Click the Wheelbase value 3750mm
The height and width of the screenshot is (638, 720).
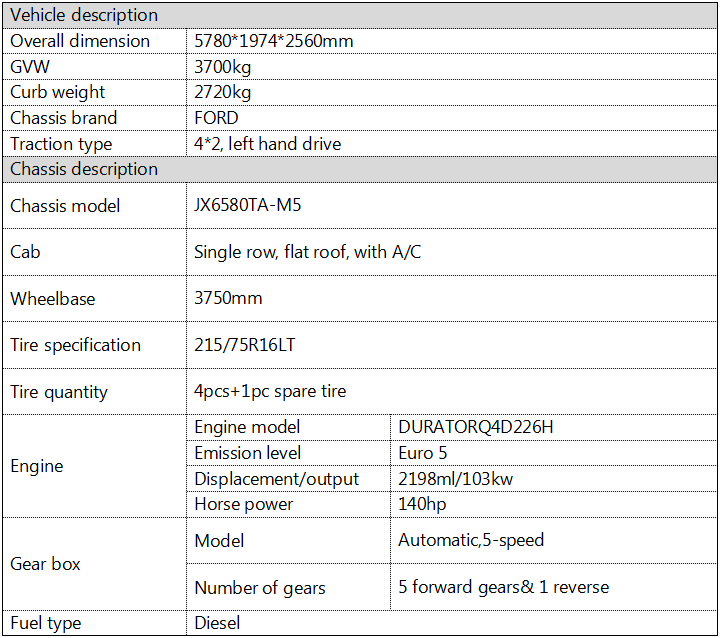pos(228,299)
